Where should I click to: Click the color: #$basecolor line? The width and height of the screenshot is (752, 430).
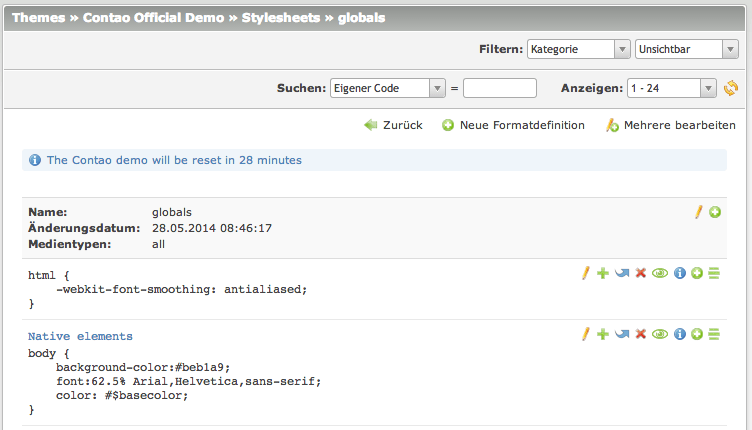[x=122, y=395]
